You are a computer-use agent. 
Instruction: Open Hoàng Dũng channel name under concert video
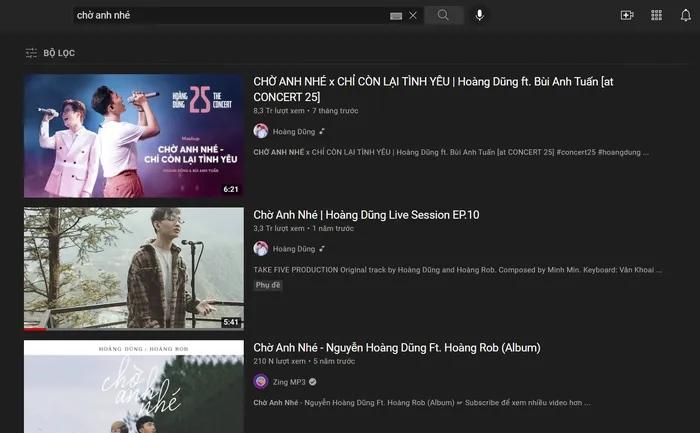294,132
